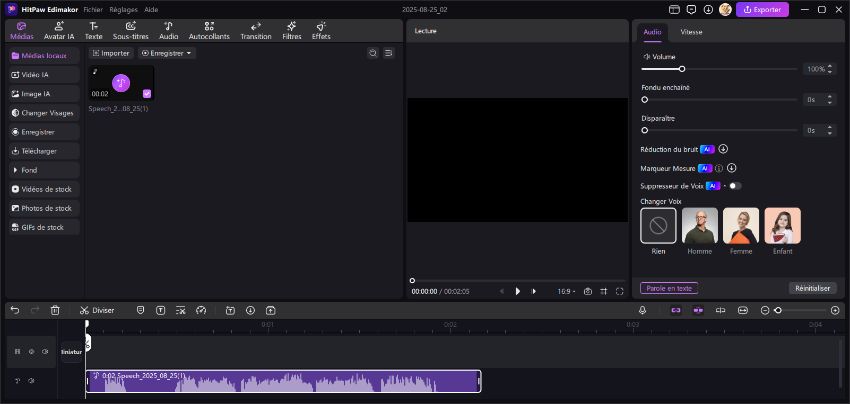This screenshot has height=404, width=850.
Task: Click the Diviser split scissors tool
Action: (x=97, y=310)
